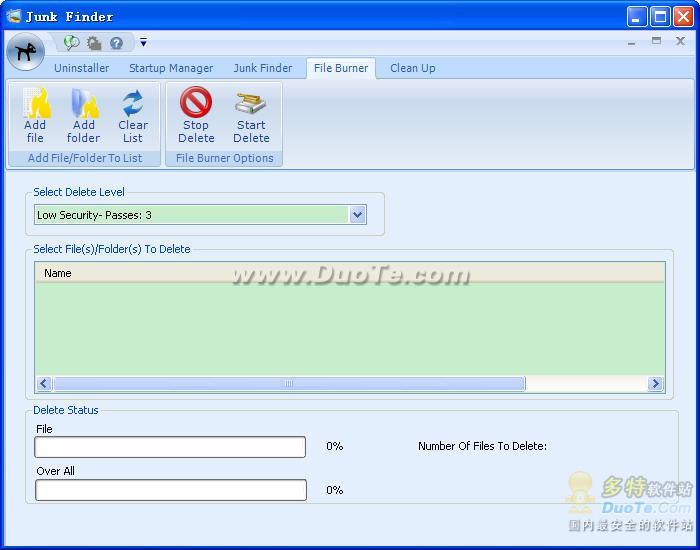
Task: Click the Number Of Files To Delete label
Action: coord(482,446)
